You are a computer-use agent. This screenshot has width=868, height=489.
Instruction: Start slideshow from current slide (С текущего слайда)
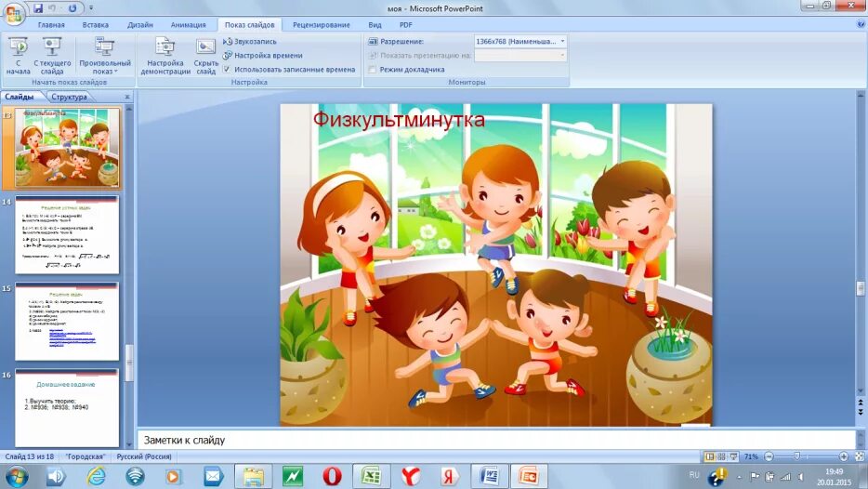[x=52, y=56]
